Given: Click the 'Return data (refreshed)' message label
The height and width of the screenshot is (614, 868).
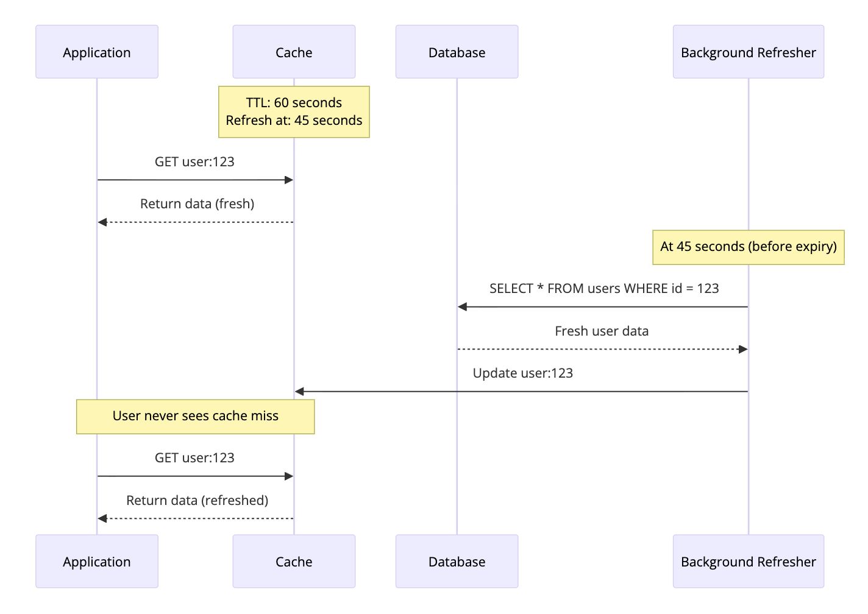Looking at the screenshot, I should coord(197,500).
